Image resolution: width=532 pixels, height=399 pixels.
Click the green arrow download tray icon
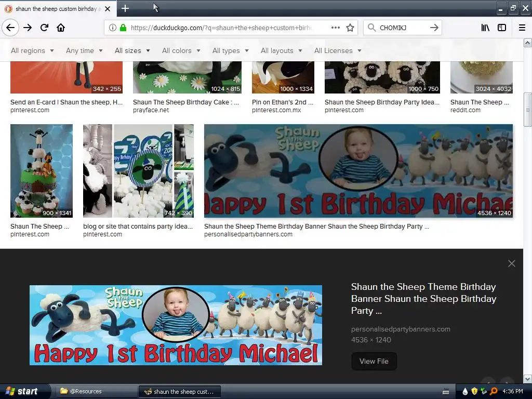click(484, 392)
